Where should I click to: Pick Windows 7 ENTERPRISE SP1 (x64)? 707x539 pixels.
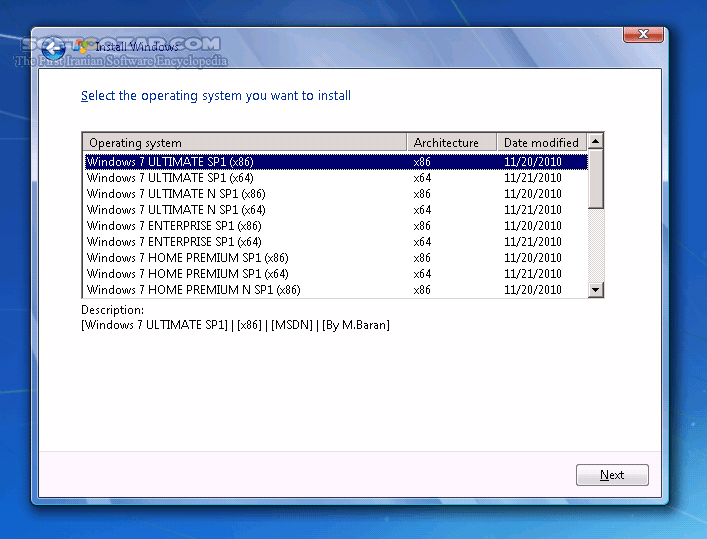click(174, 242)
